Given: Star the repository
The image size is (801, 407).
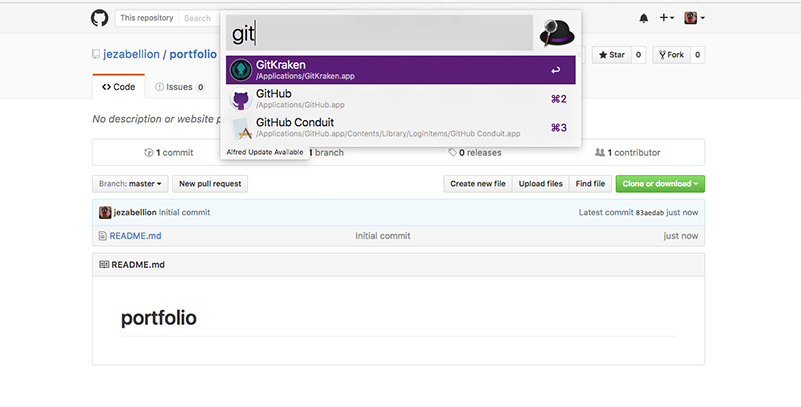Looking at the screenshot, I should [x=612, y=55].
